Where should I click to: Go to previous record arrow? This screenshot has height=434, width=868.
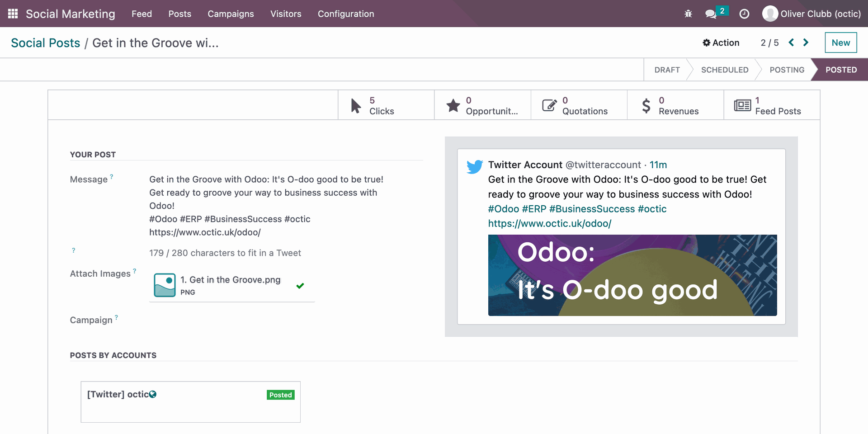coord(791,42)
